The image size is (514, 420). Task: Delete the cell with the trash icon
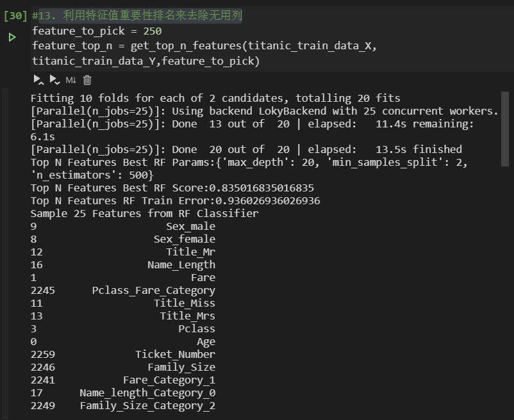pyautogui.click(x=88, y=80)
